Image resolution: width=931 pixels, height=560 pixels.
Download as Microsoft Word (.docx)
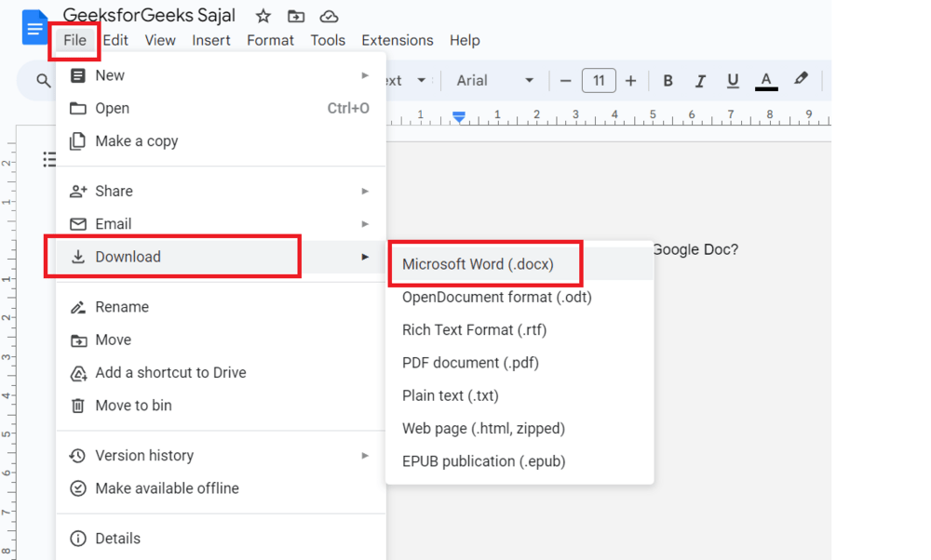point(519,264)
